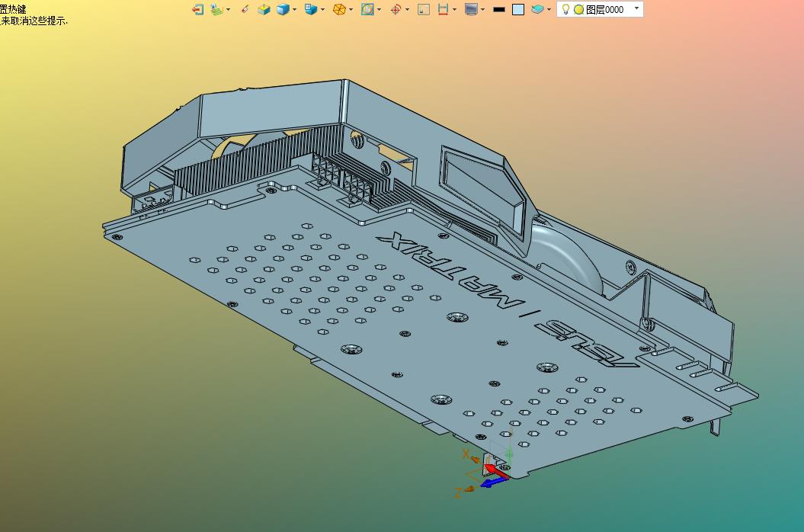The width and height of the screenshot is (804, 532).
Task: Click the red X axis arrow on triad
Action: pos(495,472)
